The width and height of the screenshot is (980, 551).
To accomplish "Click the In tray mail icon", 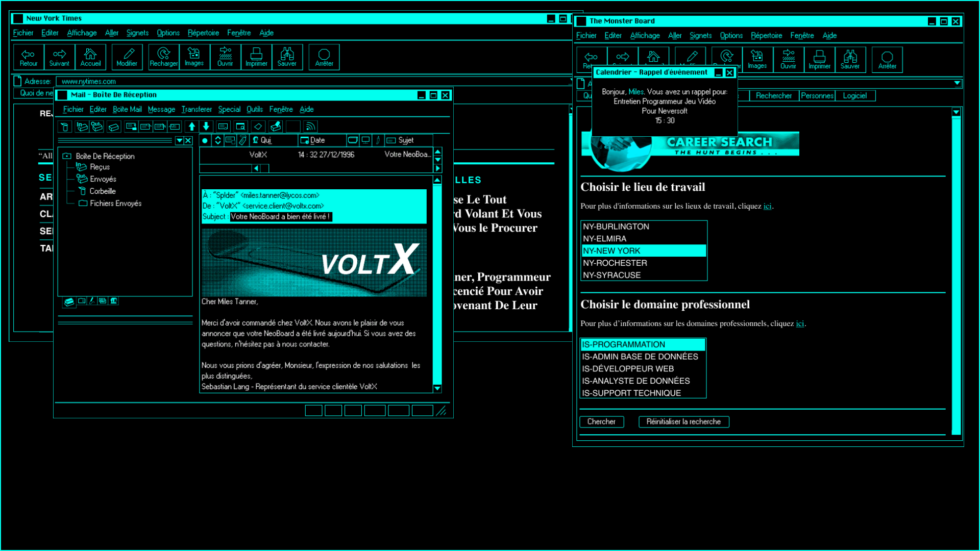I will pyautogui.click(x=82, y=127).
